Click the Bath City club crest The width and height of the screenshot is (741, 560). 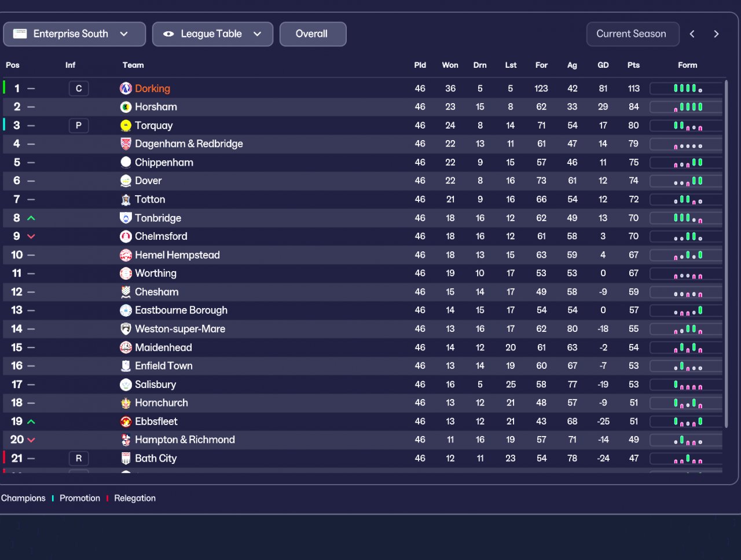(126, 459)
